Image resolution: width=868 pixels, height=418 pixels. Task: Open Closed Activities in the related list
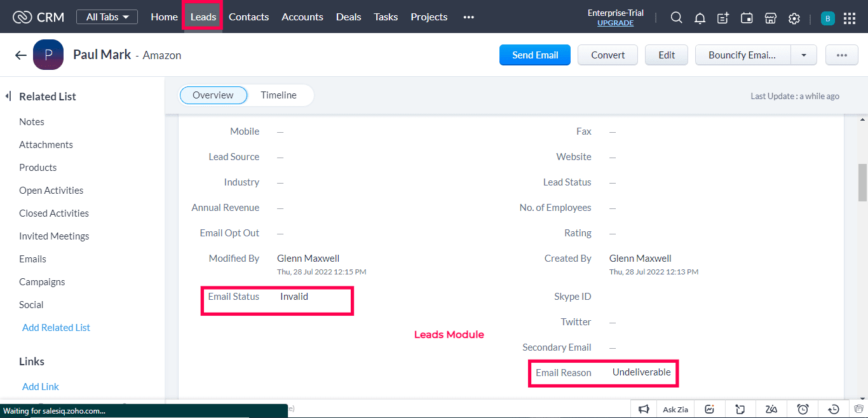54,213
